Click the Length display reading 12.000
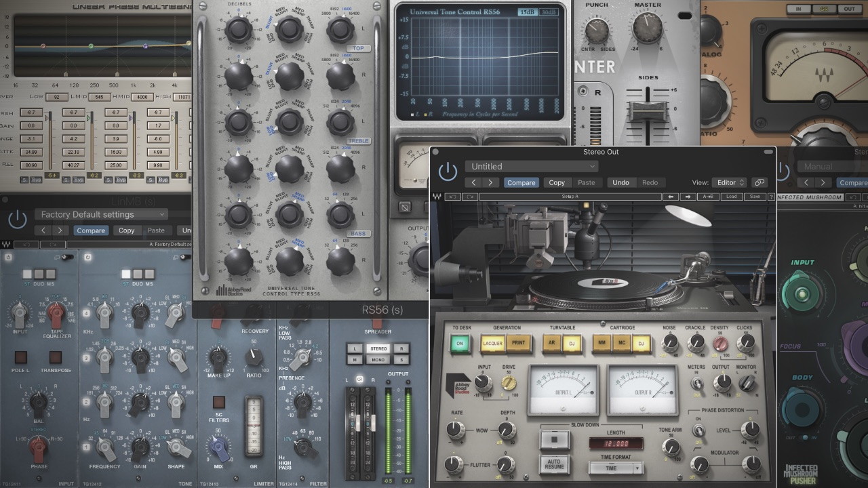868x488 pixels. [x=616, y=444]
